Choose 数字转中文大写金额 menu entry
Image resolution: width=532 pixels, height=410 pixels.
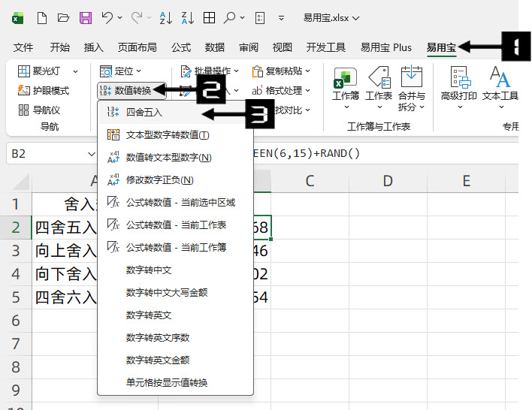coord(166,292)
